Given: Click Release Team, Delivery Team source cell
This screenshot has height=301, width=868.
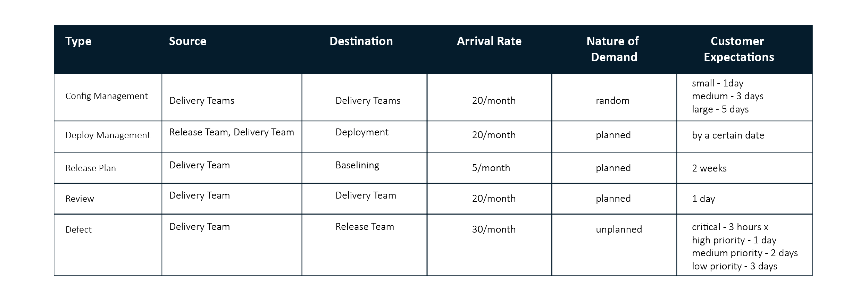Looking at the screenshot, I should [232, 132].
